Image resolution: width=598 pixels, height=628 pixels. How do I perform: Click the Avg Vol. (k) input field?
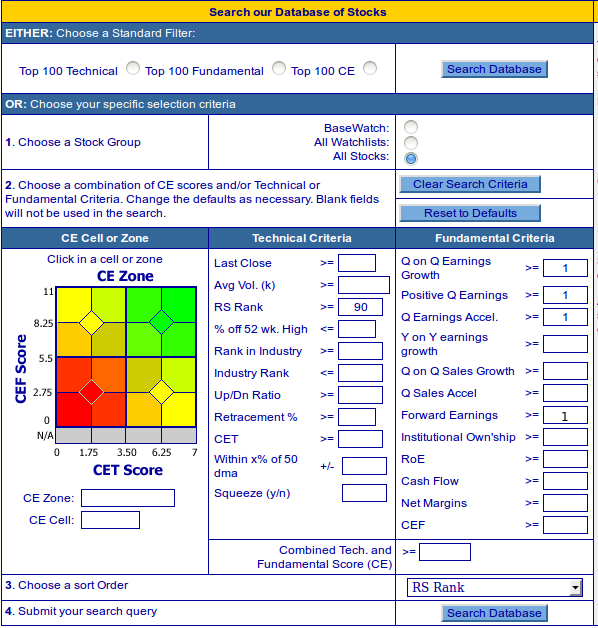(x=364, y=285)
